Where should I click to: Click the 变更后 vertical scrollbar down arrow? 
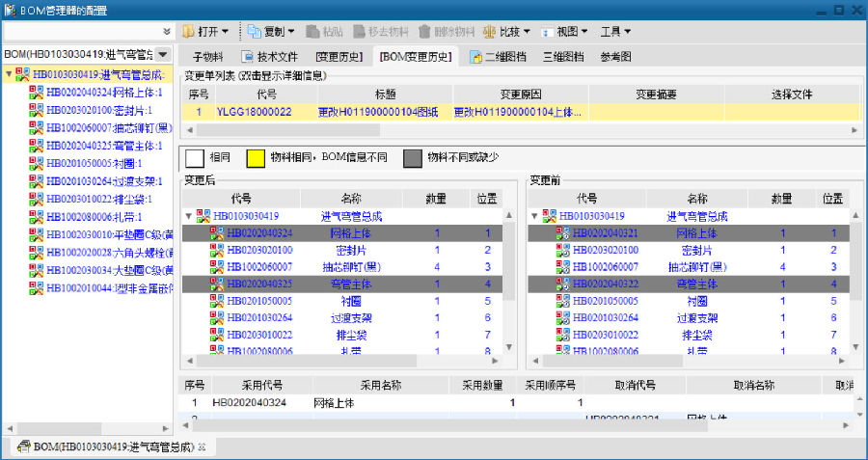pos(508,347)
